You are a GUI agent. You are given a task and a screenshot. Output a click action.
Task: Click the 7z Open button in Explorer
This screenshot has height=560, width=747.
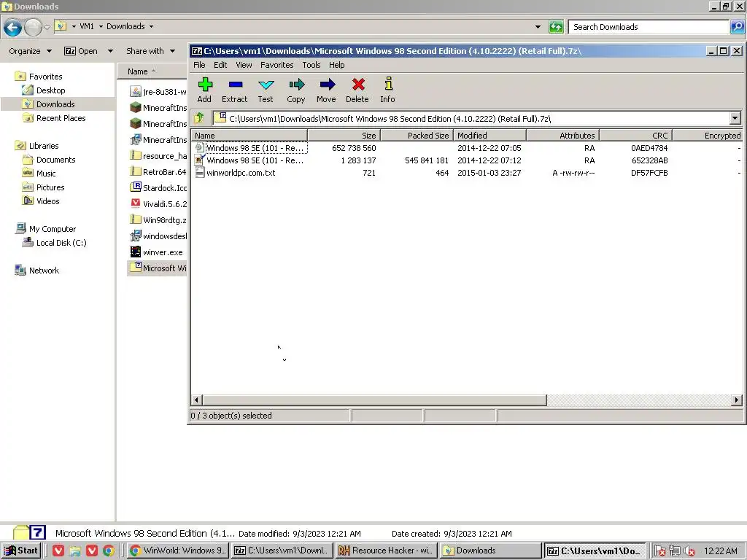coord(81,51)
